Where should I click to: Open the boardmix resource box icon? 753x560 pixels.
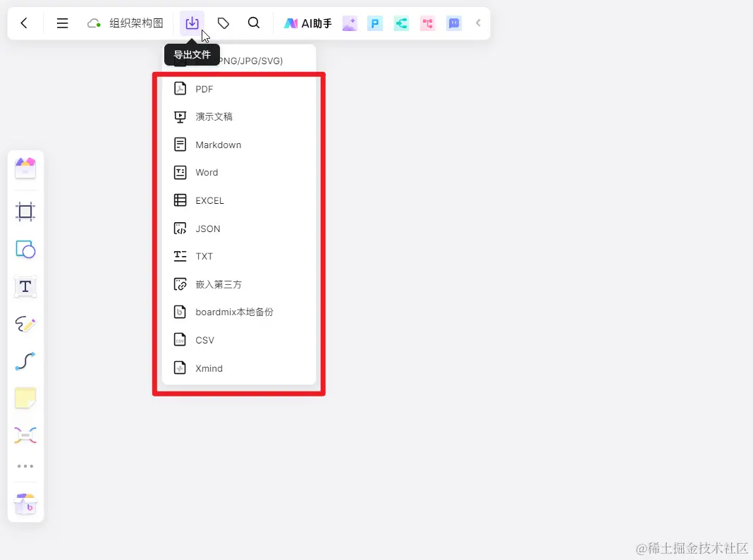click(25, 504)
